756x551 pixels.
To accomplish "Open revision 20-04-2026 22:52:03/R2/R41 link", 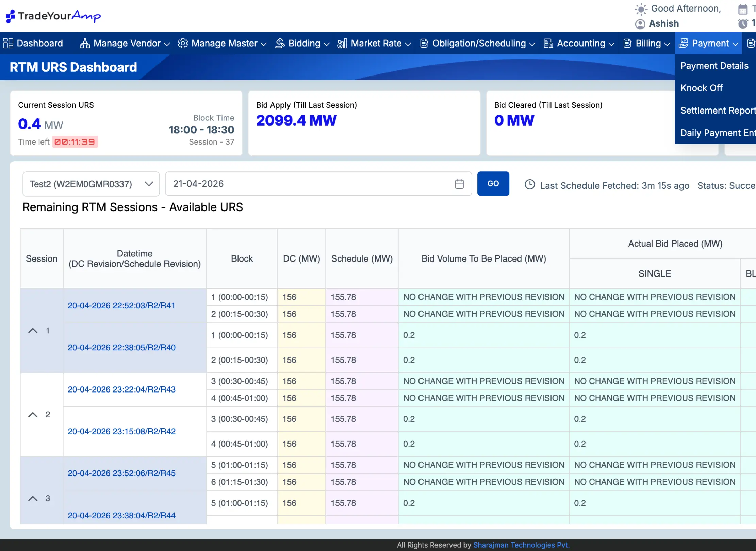I will pos(121,305).
